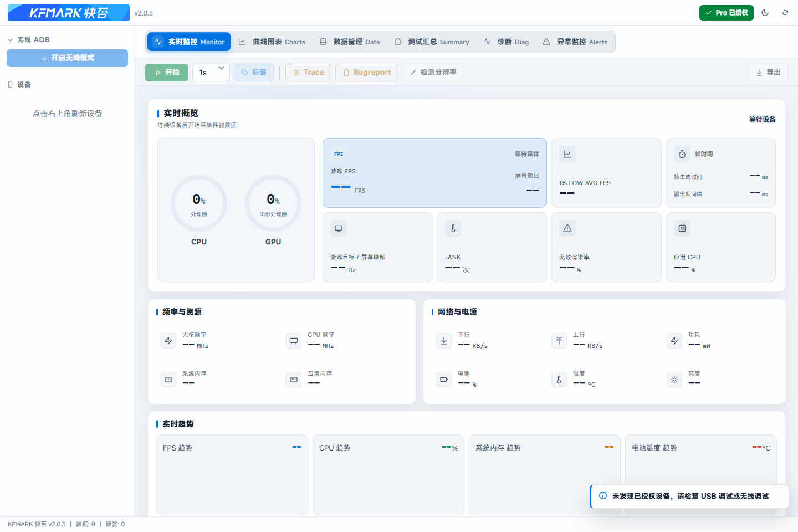The width and height of the screenshot is (798, 532).
Task: Click the icon beside GPU 频率
Action: tap(294, 341)
